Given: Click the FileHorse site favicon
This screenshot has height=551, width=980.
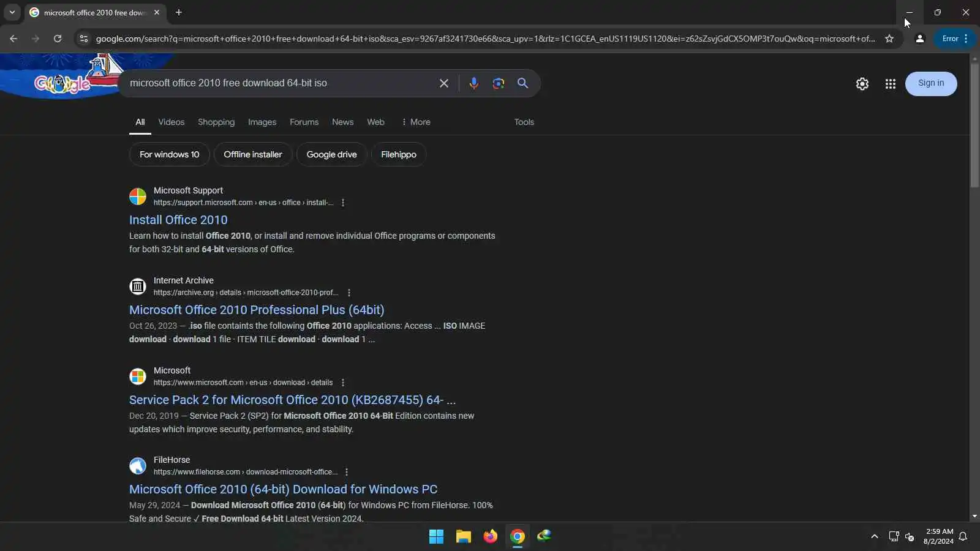Looking at the screenshot, I should point(138,466).
